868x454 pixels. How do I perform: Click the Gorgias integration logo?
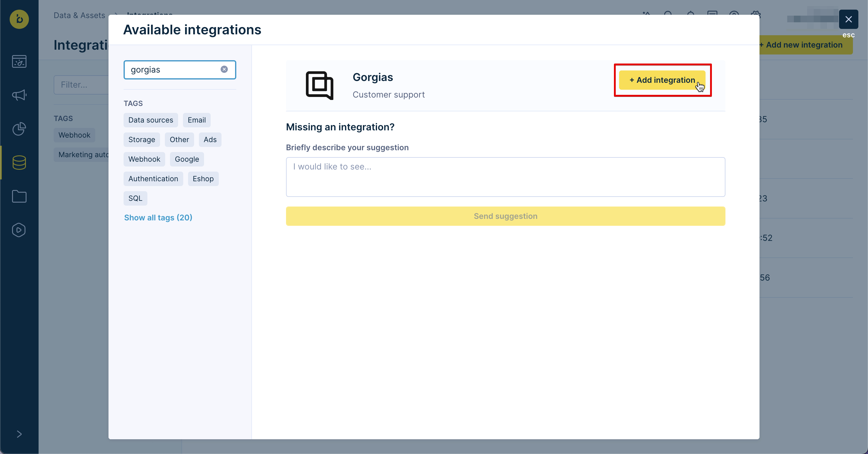point(319,86)
